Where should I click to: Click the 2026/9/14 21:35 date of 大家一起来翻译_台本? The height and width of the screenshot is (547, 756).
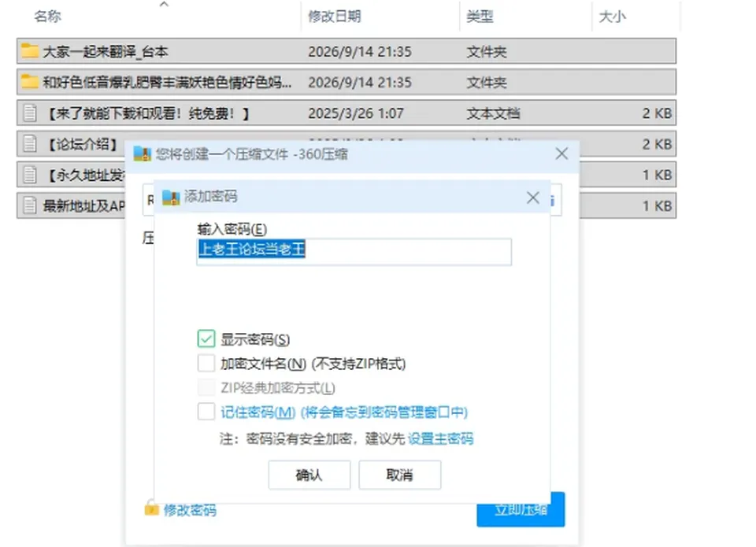pos(360,52)
